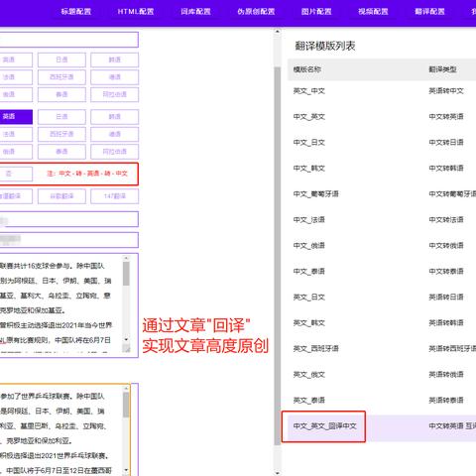Select the 中文_英文 template row
This screenshot has width=476, height=476.
382,117
